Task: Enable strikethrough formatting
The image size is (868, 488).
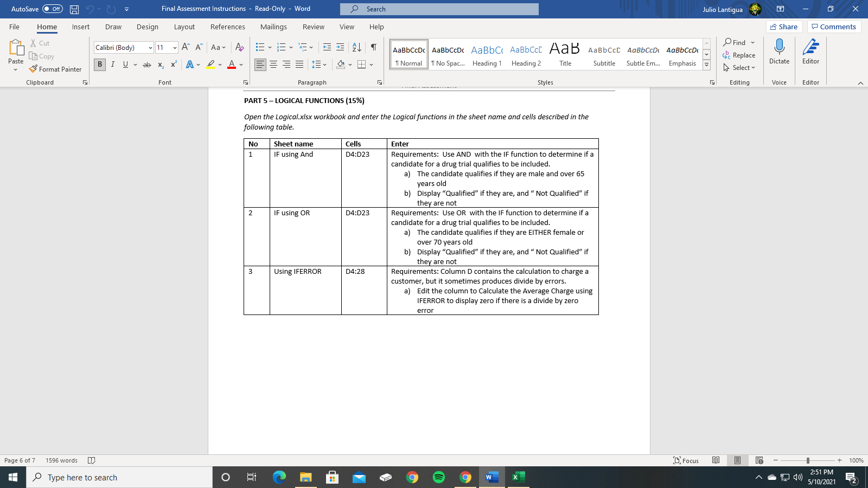Action: (146, 65)
